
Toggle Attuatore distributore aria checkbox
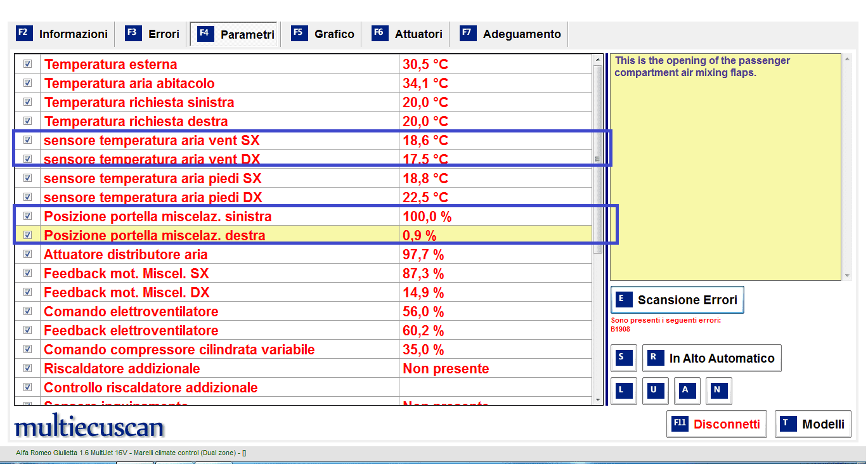pyautogui.click(x=27, y=254)
